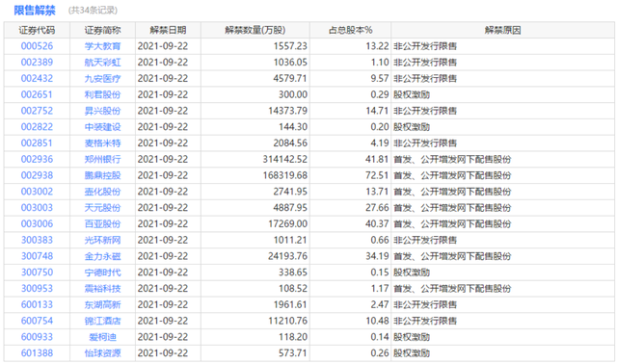This screenshot has width=617, height=364.
Task: Click the 占总股本% column header
Action: [350, 30]
